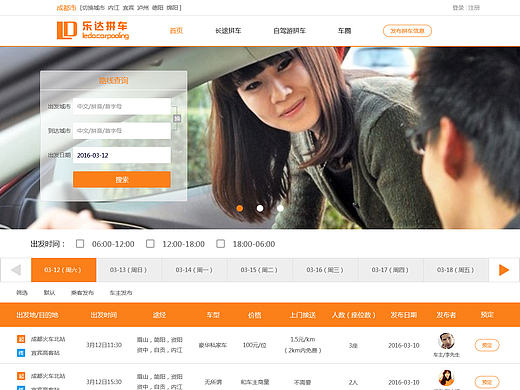This screenshot has height=390, width=520.
Task: Select the 03-12 date tab
Action: (63, 270)
